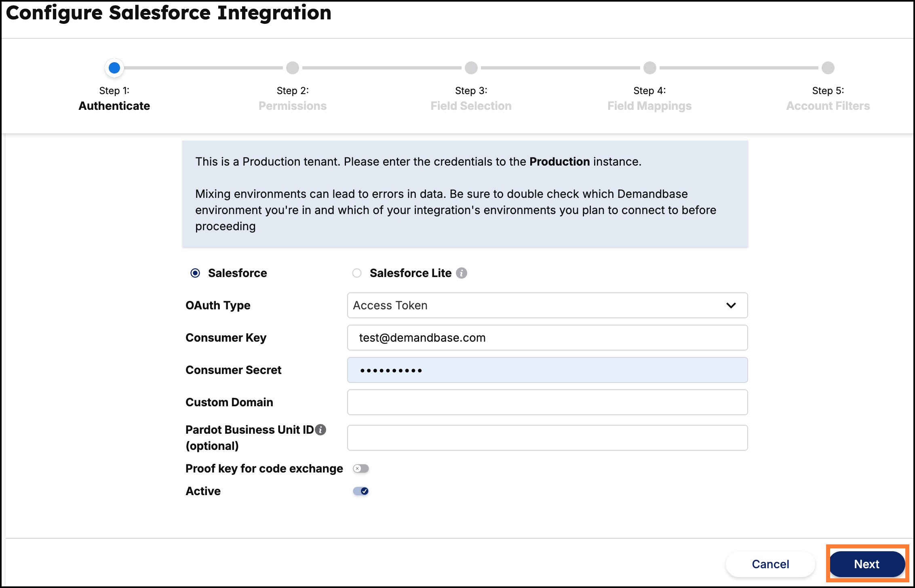Select the Salesforce radio button
Viewport: 915px width, 588px height.
coord(195,273)
